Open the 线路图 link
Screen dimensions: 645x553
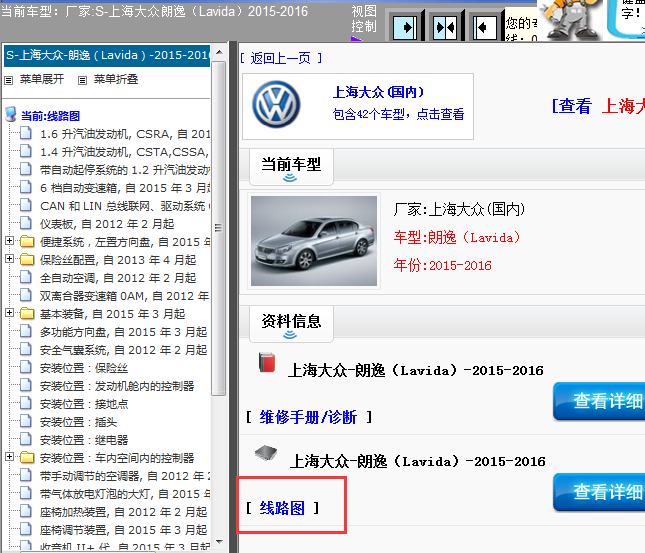tap(282, 508)
